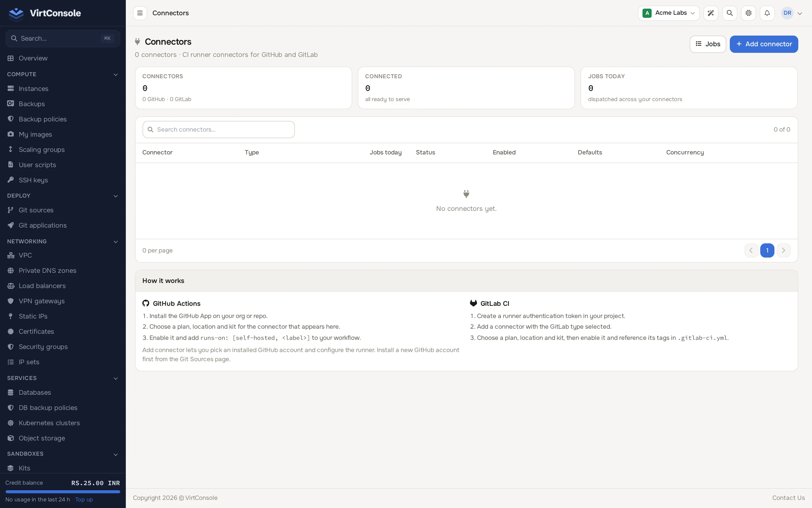
Task: Open the Acme Labs organization dropdown
Action: coord(668,13)
